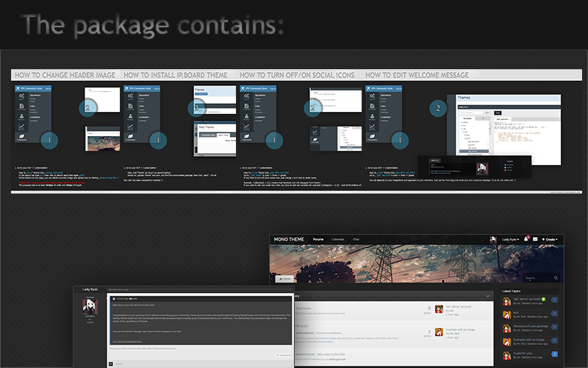Click the Home breadcrumb button

point(285,279)
